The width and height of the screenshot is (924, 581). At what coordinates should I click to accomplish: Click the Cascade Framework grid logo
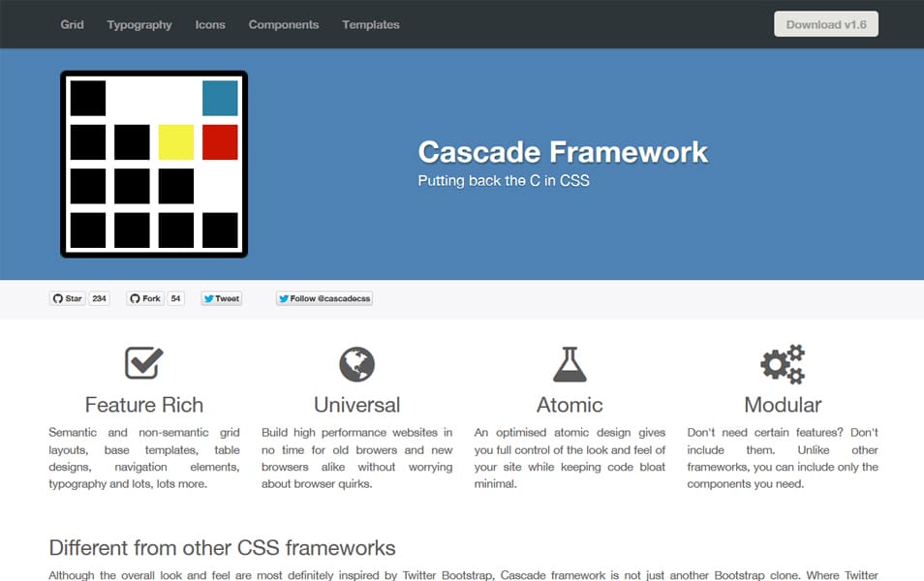pyautogui.click(x=154, y=165)
